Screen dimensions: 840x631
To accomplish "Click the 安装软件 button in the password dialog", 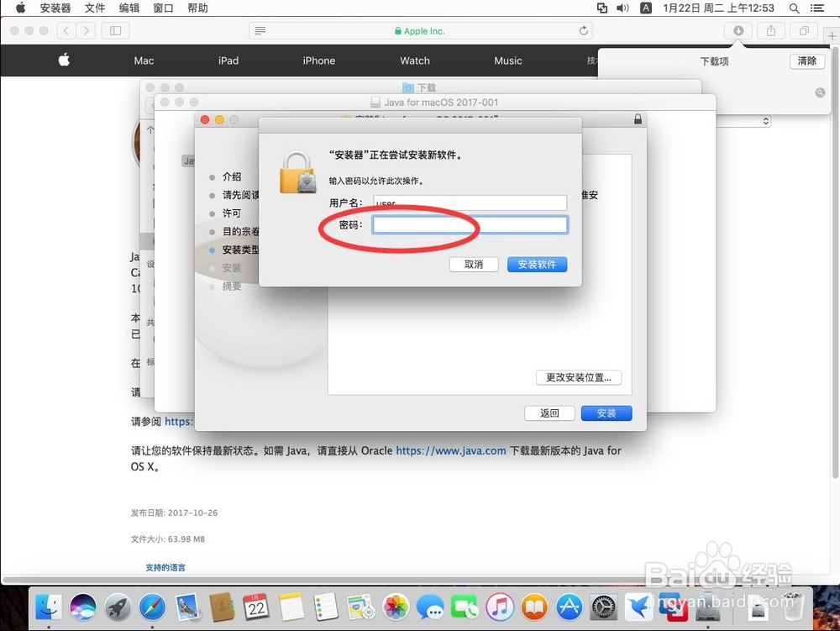I will [537, 265].
